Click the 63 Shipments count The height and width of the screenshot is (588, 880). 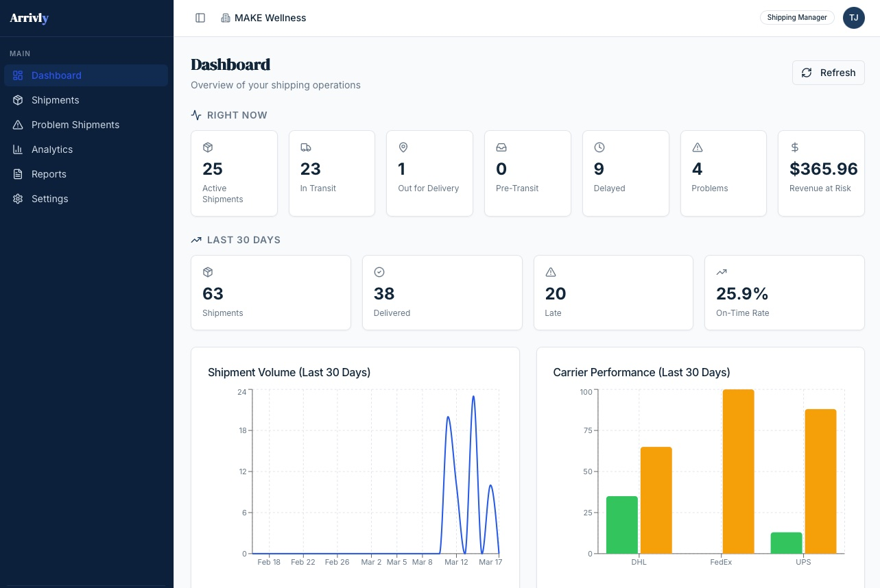click(213, 293)
